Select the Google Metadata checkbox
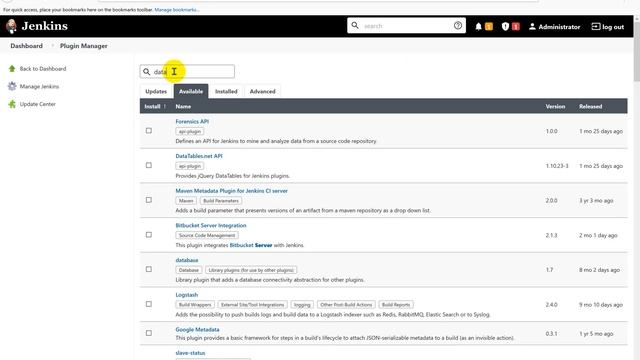 149,333
